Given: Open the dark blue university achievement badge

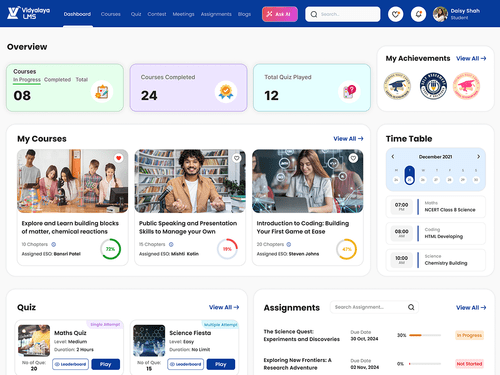Looking at the screenshot, I should click(x=433, y=86).
